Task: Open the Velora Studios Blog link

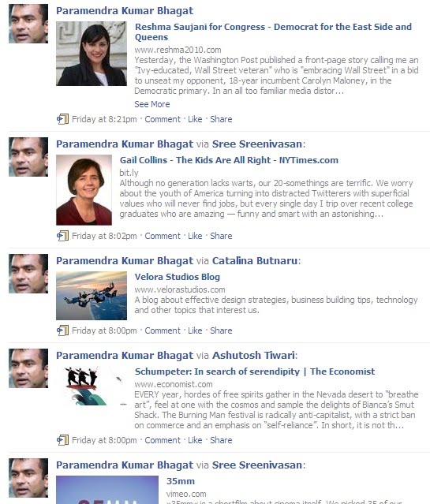Action: [178, 277]
